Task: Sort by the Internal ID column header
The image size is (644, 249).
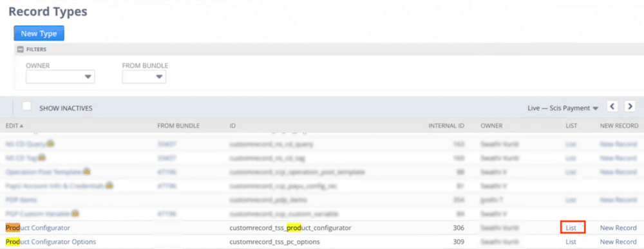Action: pos(446,126)
